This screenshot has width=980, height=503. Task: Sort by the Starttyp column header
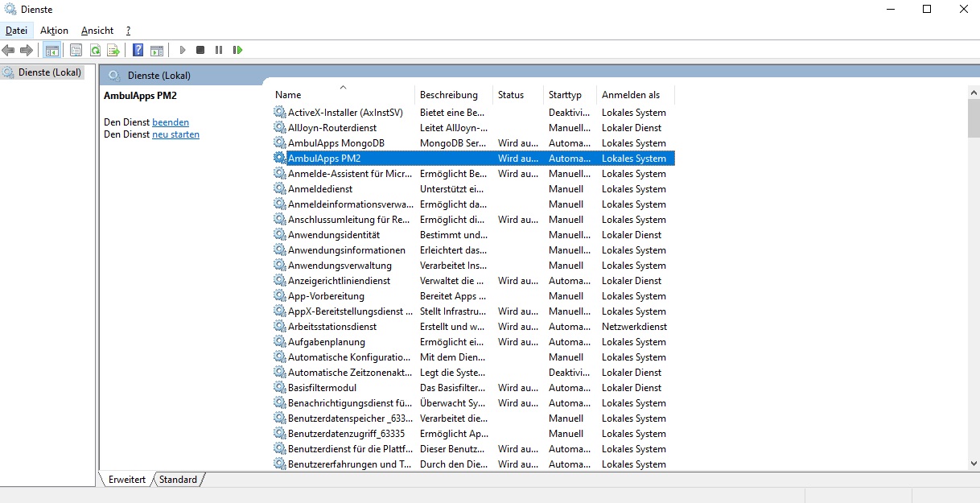[x=570, y=95]
